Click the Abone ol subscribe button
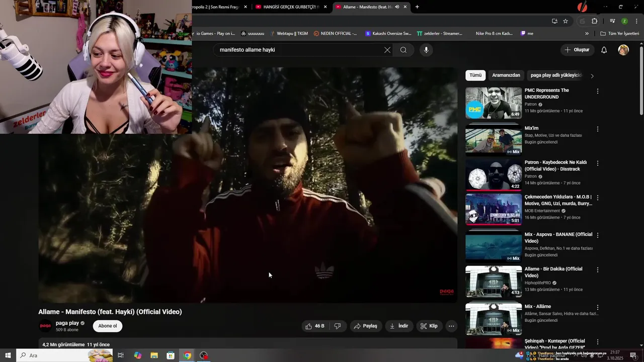Viewport: 644px width, 362px height. [x=108, y=326]
